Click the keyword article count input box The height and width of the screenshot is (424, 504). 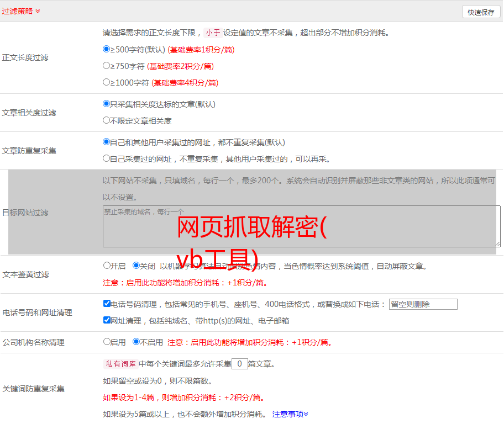tap(239, 364)
